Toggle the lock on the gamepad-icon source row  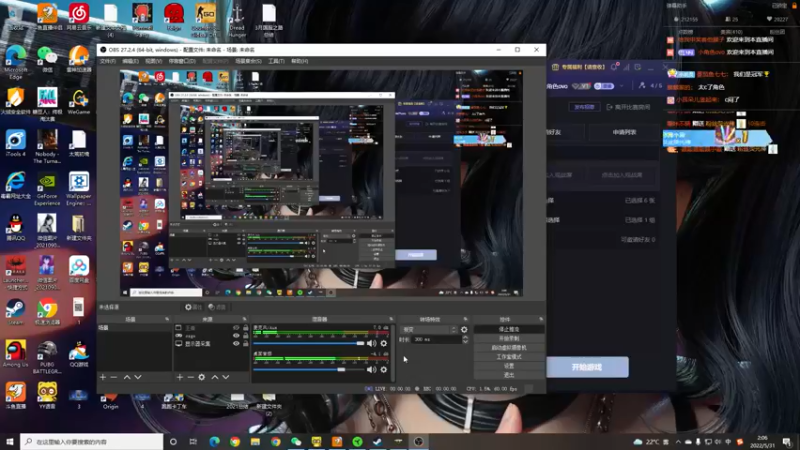(245, 336)
